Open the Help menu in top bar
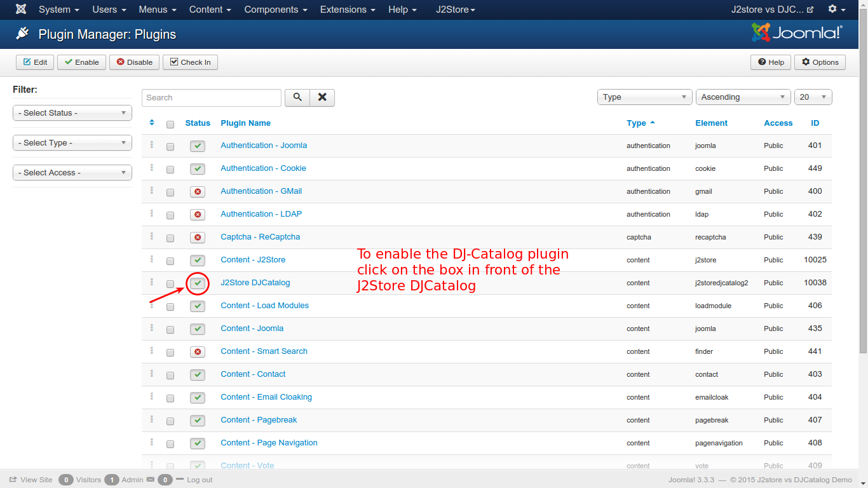This screenshot has height=488, width=868. 403,10
